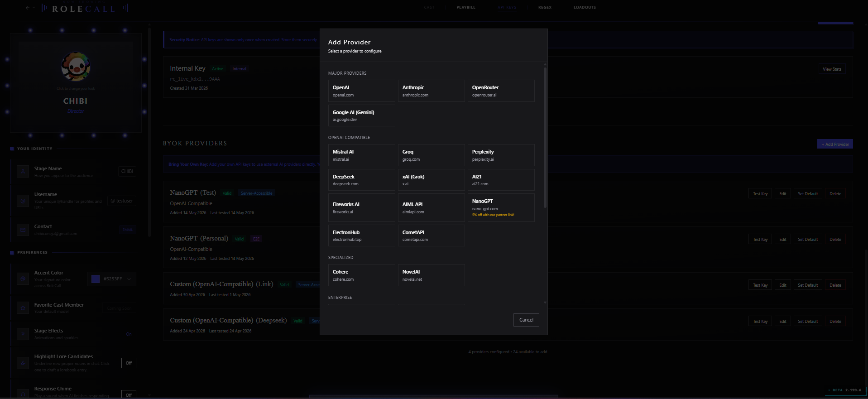Select Anthropic provider card
The width and height of the screenshot is (868, 399).
432,91
